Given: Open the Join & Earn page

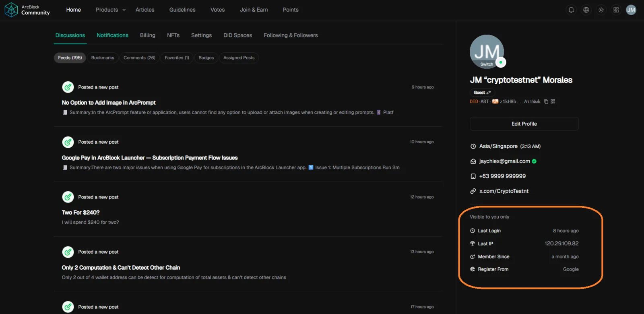Looking at the screenshot, I should pyautogui.click(x=254, y=10).
